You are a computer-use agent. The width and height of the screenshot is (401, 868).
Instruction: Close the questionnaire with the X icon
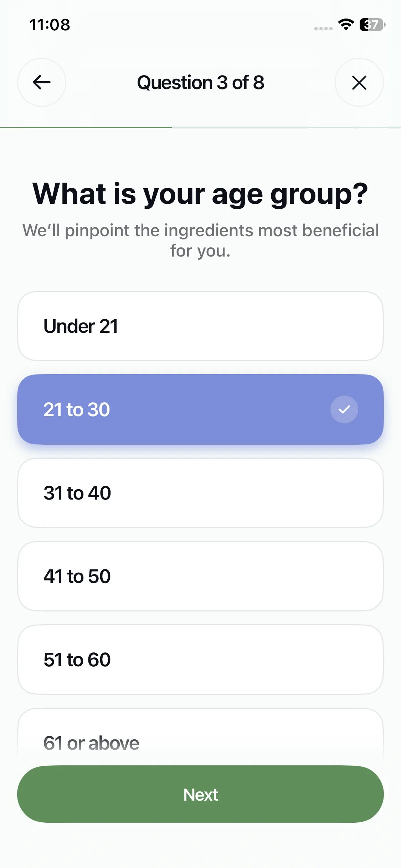[359, 82]
